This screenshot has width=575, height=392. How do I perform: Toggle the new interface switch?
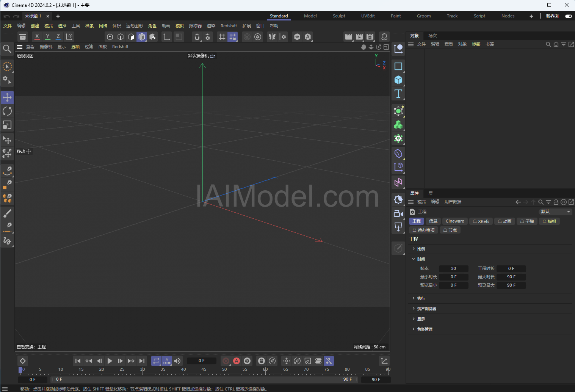[x=568, y=16]
